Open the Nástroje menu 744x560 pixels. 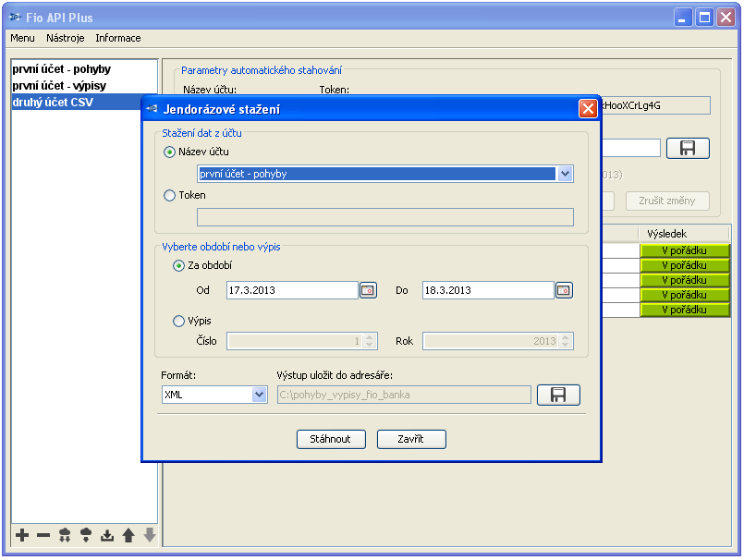click(65, 38)
